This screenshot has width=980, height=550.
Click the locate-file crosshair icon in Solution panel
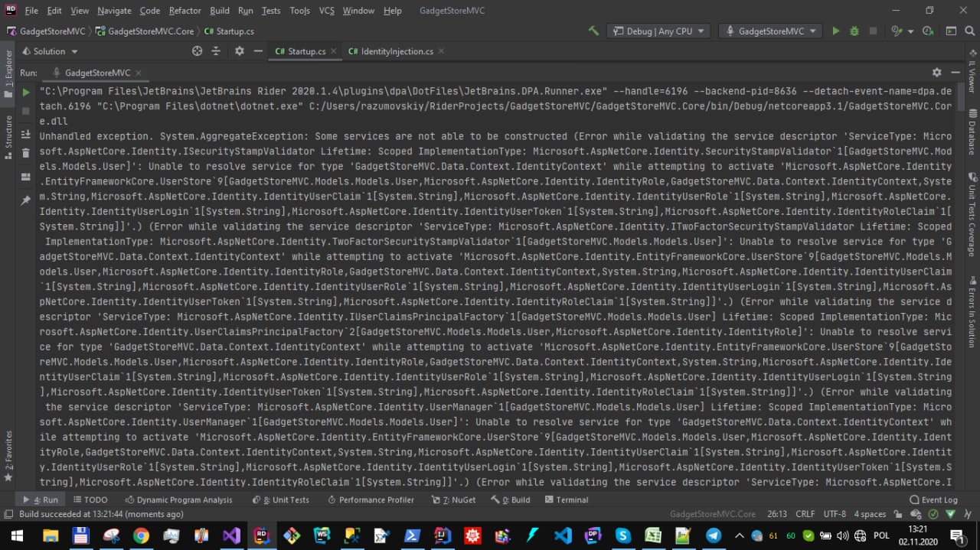coord(197,51)
